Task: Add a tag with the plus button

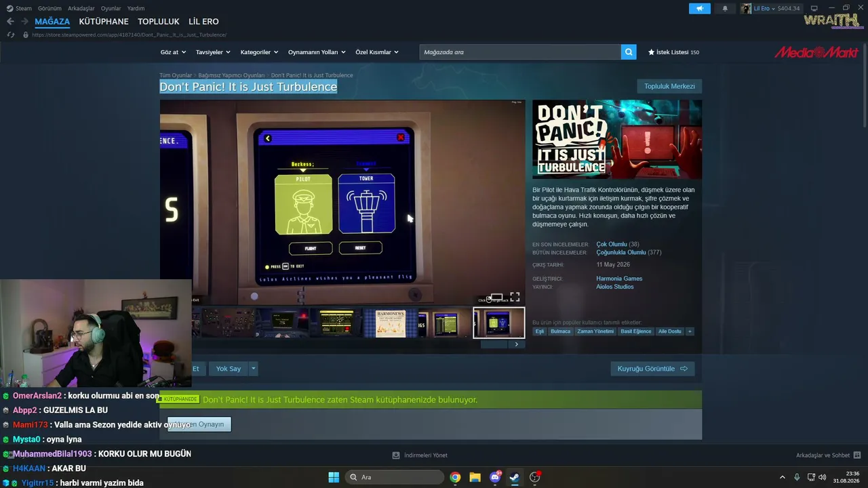Action: [690, 331]
